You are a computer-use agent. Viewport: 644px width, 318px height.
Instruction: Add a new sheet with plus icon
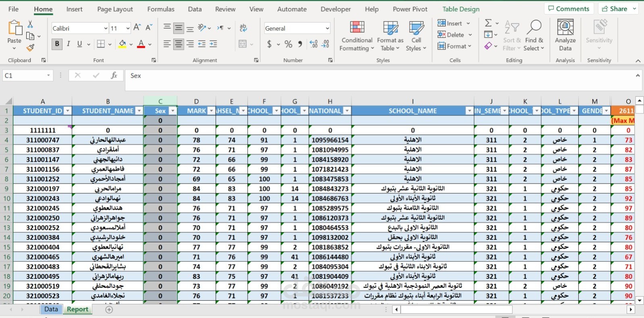tap(109, 310)
